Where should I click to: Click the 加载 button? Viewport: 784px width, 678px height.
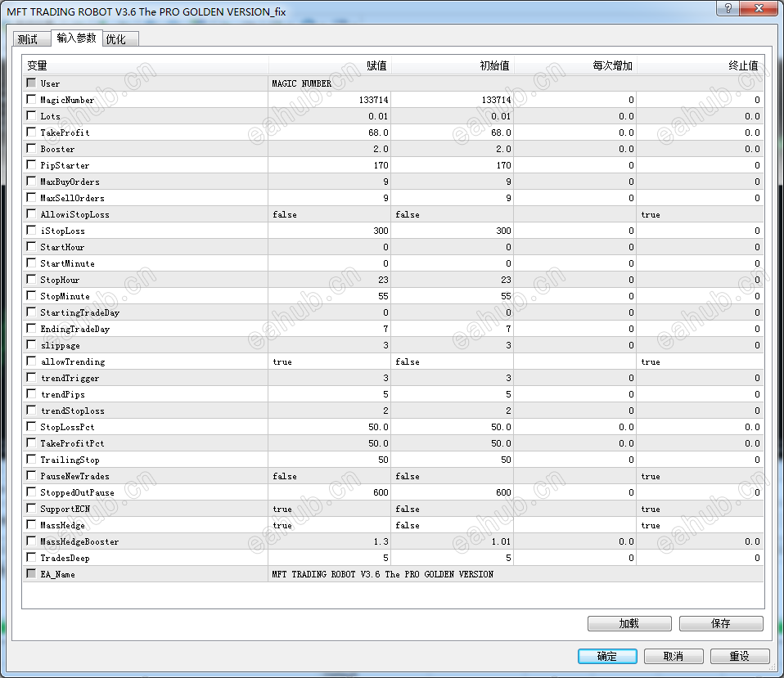pos(629,623)
